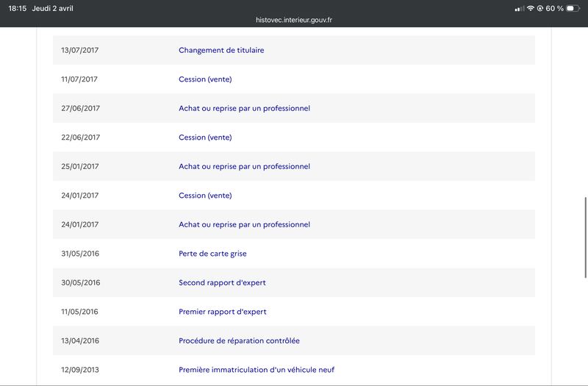Open Cession (vente) dated 22/06/2017
Viewport: 588px width, 386px height.
(205, 137)
